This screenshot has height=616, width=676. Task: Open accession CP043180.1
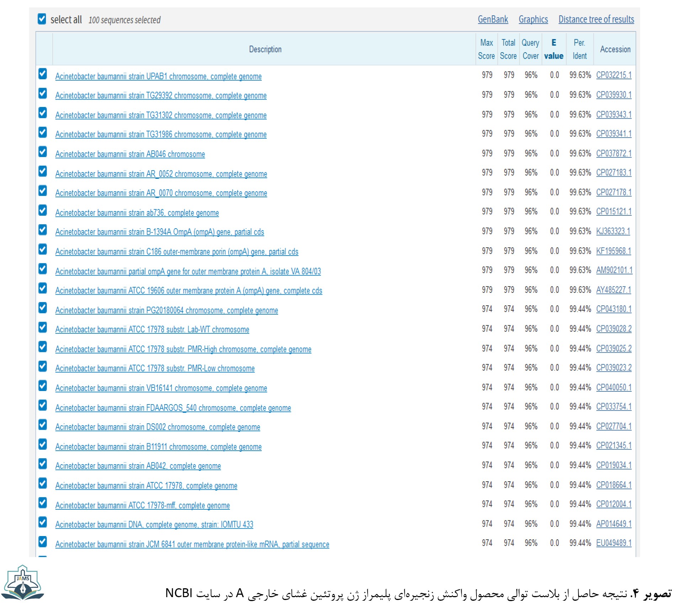coord(614,309)
